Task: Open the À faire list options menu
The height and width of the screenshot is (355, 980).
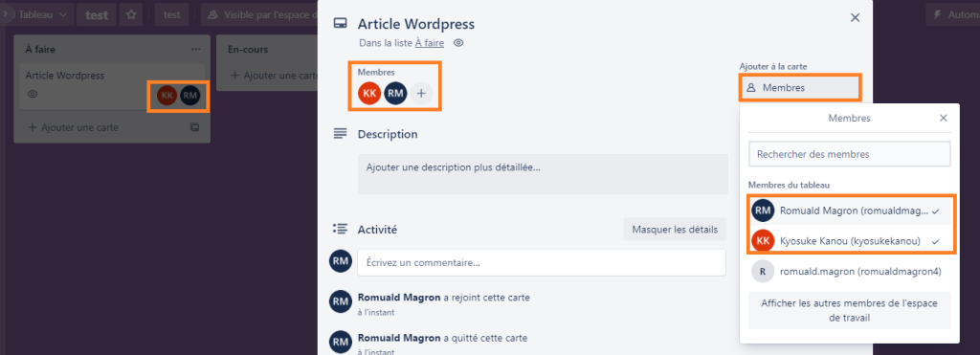Action: click(196, 49)
